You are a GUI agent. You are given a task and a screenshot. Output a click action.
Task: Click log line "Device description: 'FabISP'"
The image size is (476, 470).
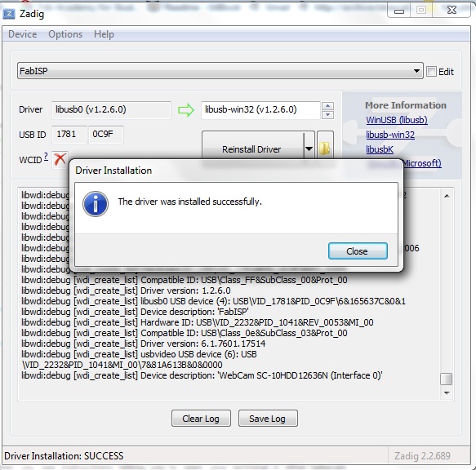pos(135,312)
